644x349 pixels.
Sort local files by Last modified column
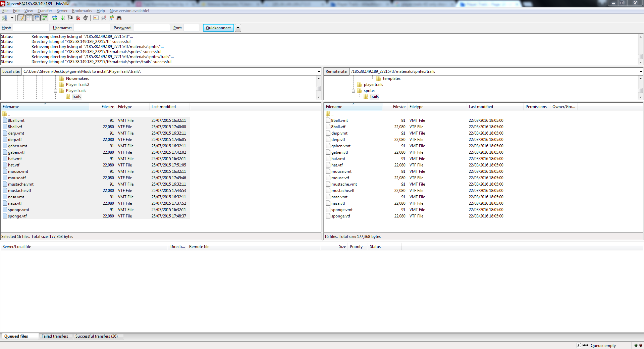[x=169, y=107]
